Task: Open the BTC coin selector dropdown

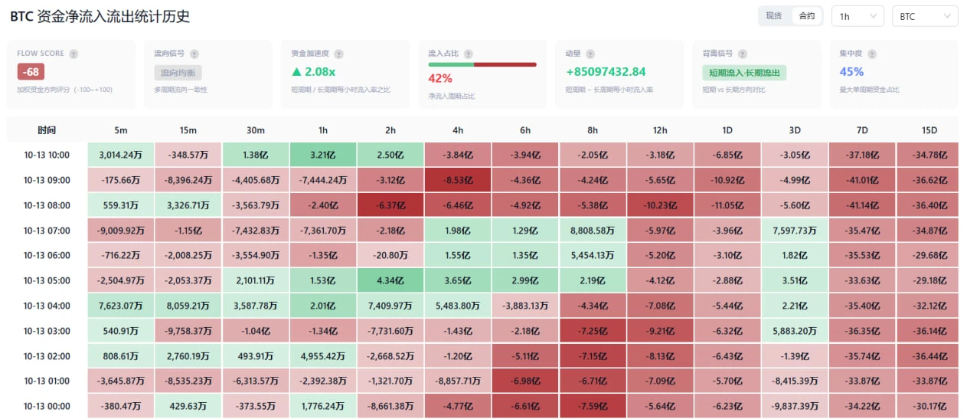Action: tap(925, 16)
